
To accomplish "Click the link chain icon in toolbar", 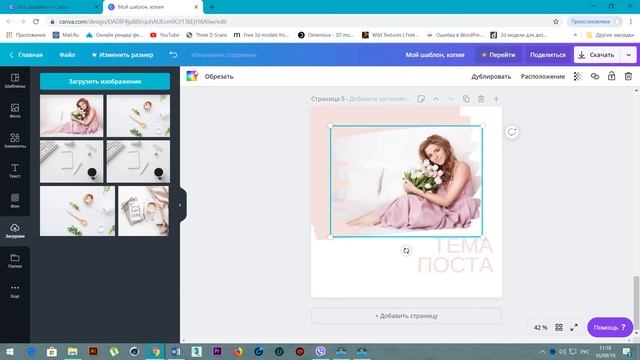I will pyautogui.click(x=595, y=76).
